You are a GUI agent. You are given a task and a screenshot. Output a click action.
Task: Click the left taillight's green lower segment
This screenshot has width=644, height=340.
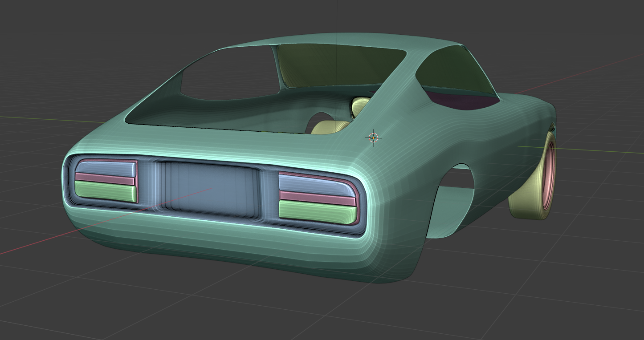(x=105, y=191)
